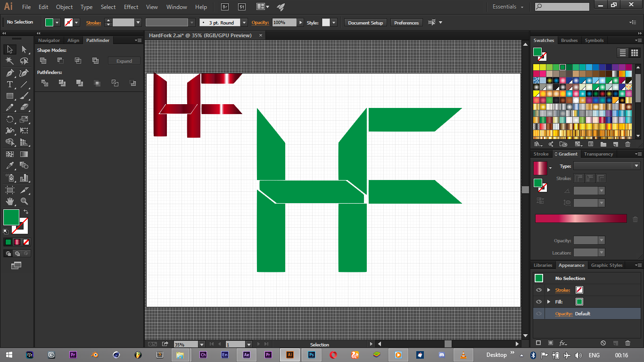Screen dimensions: 644x362
Task: Select the Paintbrush tool
Action: (x=24, y=96)
